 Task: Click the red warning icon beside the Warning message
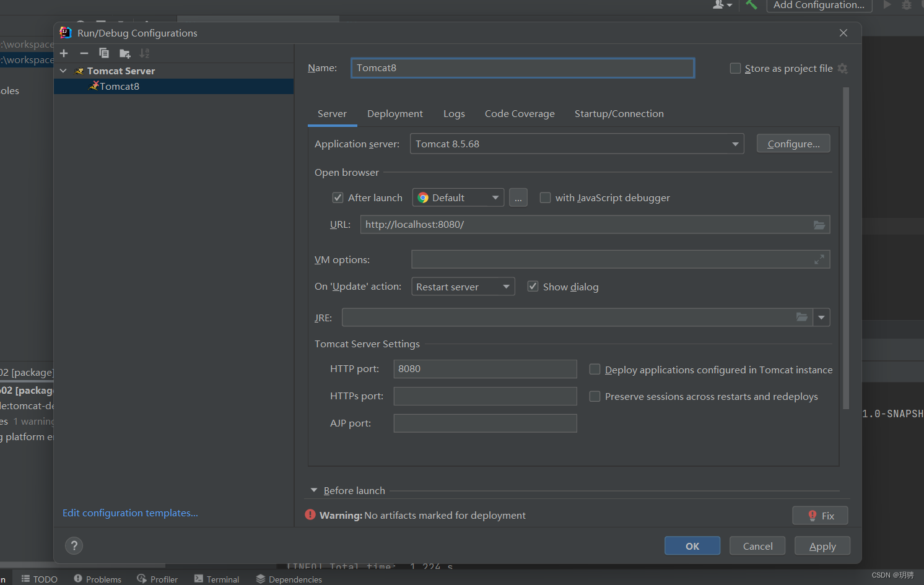(310, 515)
